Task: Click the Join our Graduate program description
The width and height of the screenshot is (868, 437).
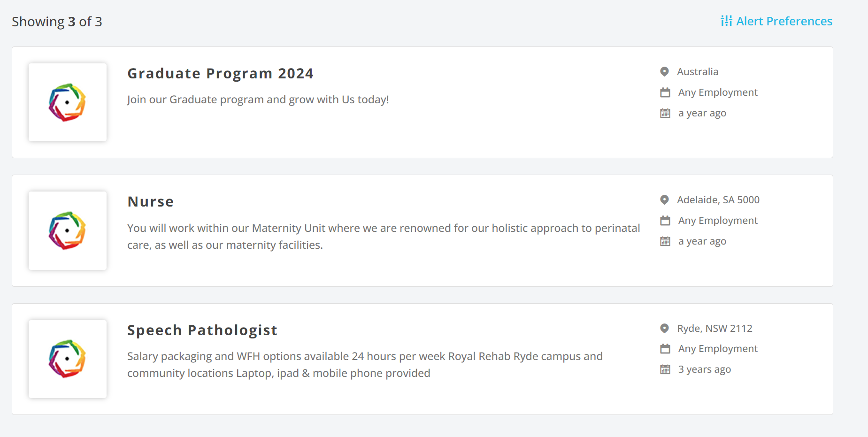Action: [x=258, y=100]
